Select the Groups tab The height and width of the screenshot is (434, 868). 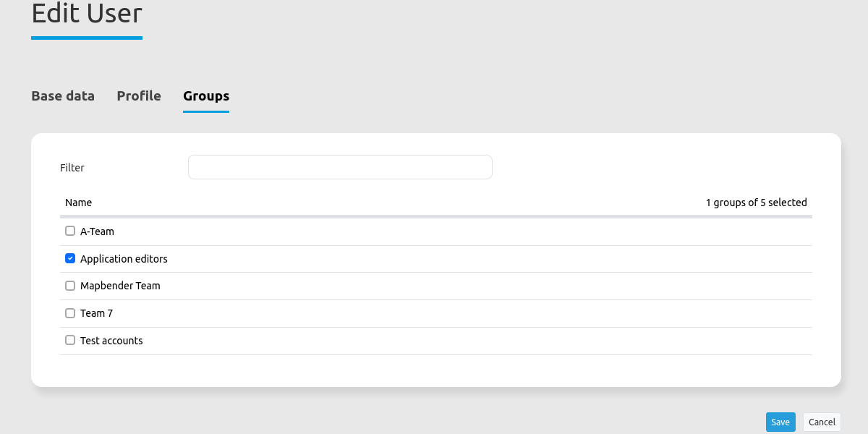pyautogui.click(x=206, y=95)
